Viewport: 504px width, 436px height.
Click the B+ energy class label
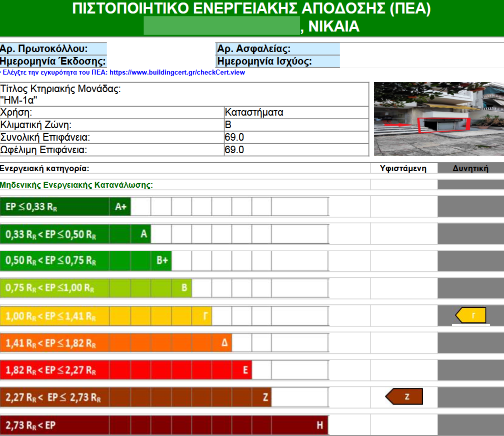(x=162, y=261)
